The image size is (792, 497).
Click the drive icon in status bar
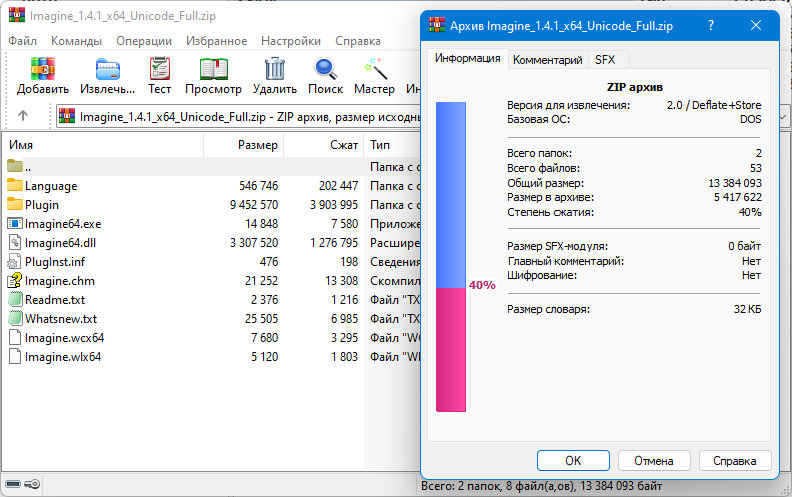pos(13,484)
